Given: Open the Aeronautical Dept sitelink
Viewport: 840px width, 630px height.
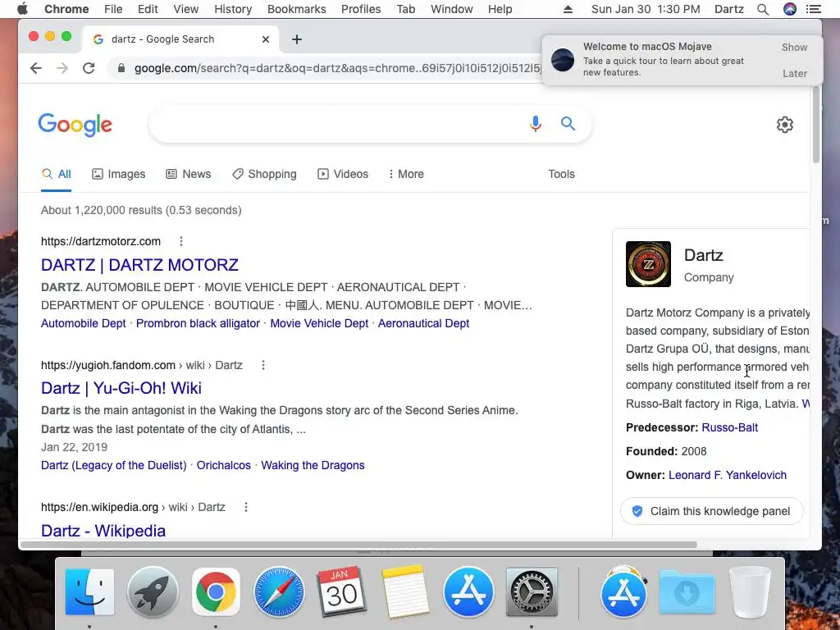Looking at the screenshot, I should click(x=424, y=323).
